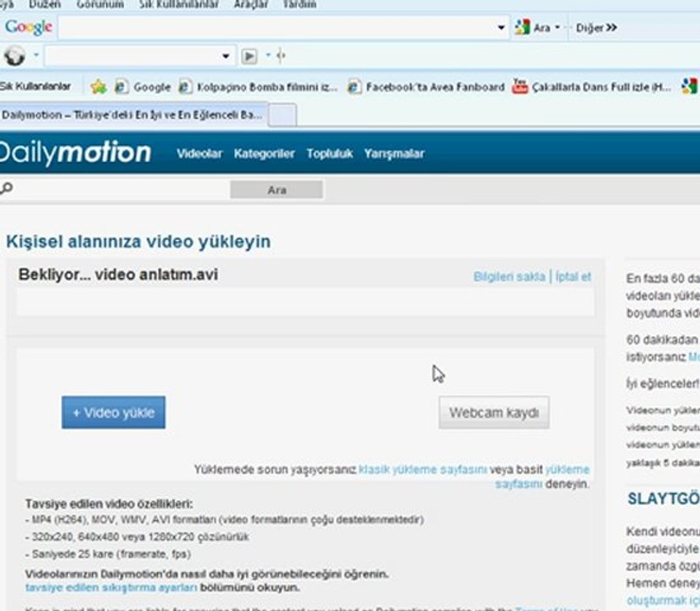Click the Saniyede 25 kare framerate line
Screen dimensions: 700x611
tap(109, 554)
